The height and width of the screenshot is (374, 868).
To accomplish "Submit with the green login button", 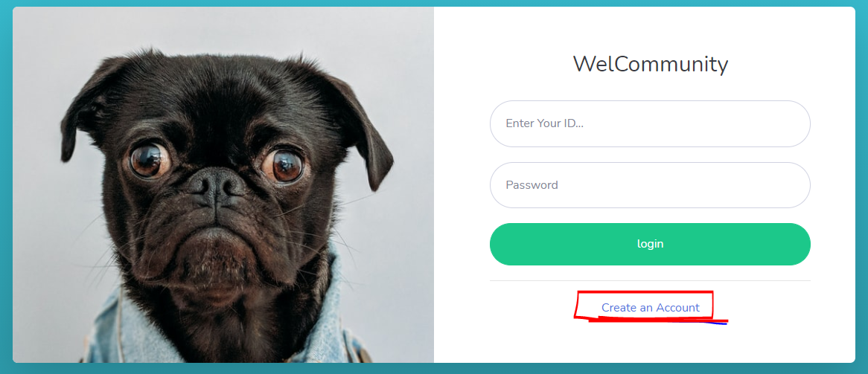I will [x=650, y=244].
